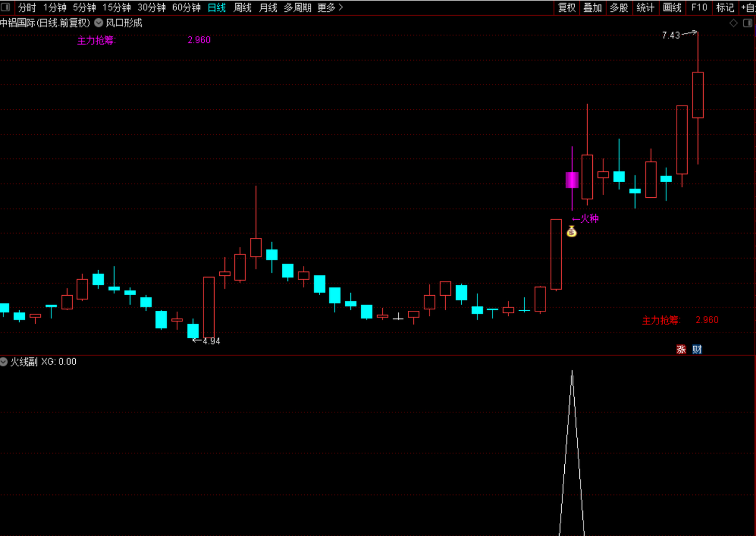Click the 标记 mark button
The height and width of the screenshot is (536, 756).
click(x=725, y=8)
